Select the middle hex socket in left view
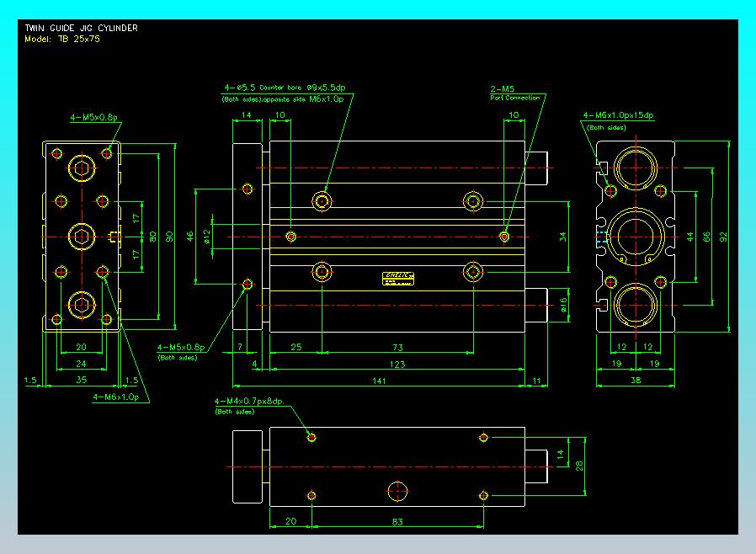Viewport: 756px width, 554px height. (x=82, y=236)
